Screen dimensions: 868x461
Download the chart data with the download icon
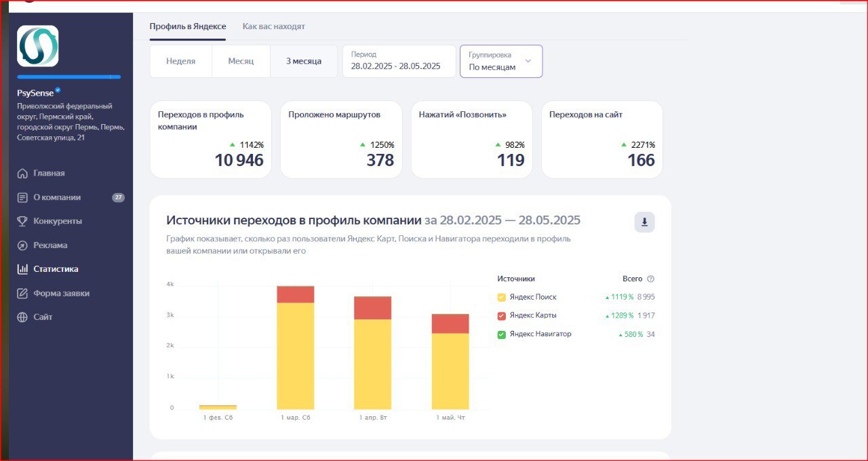644,222
